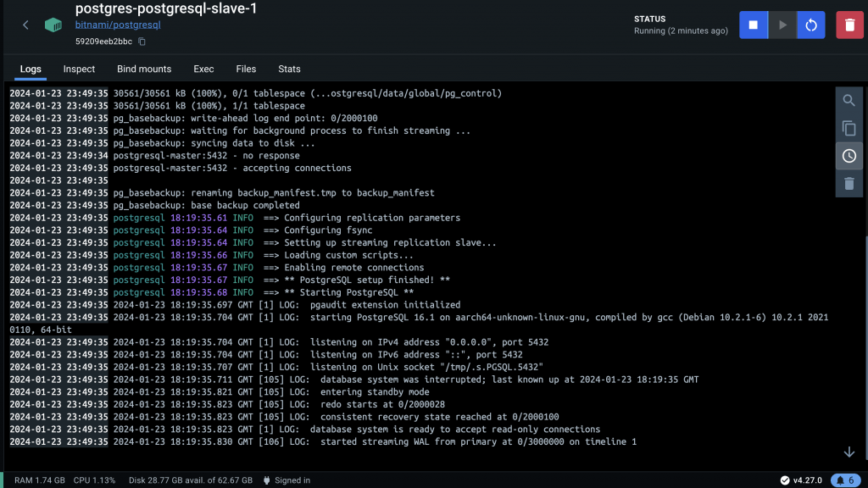Open notifications badge showing 6
The height and width of the screenshot is (488, 868).
[x=846, y=480]
